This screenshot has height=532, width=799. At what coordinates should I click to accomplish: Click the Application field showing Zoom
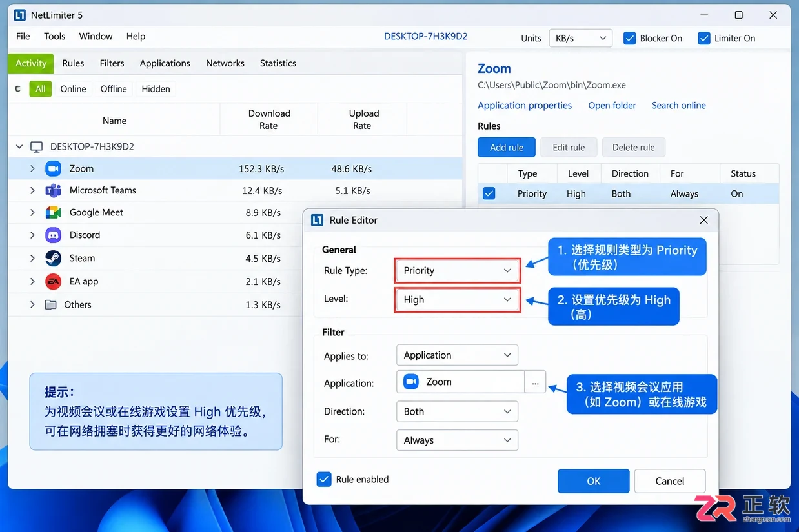[x=460, y=382]
